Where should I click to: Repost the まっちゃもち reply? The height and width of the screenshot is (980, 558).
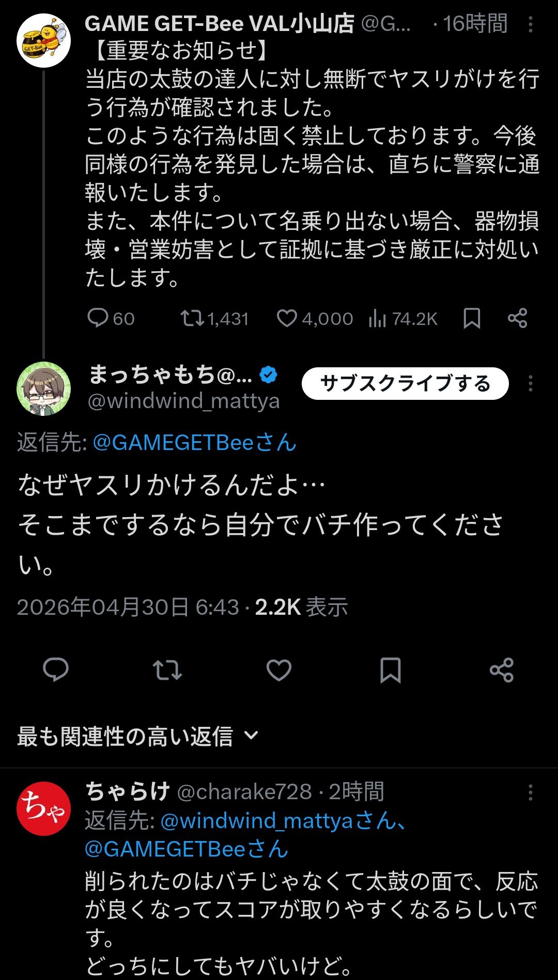[x=167, y=670]
